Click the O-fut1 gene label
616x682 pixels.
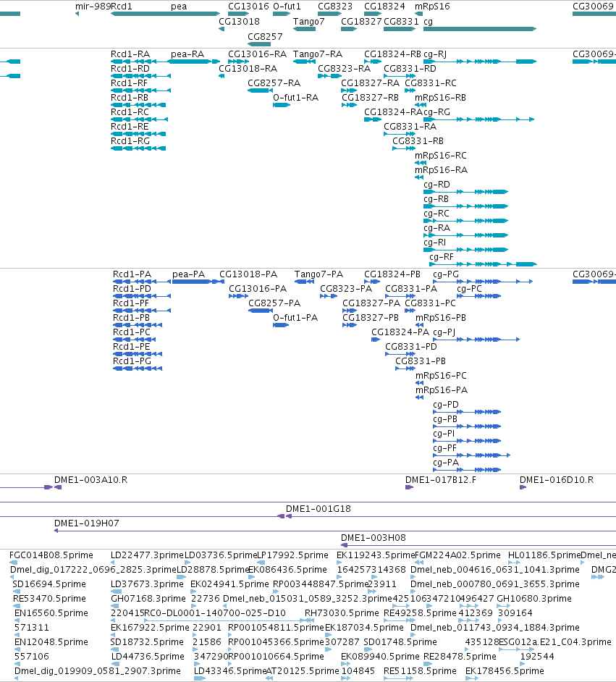pyautogui.click(x=287, y=7)
